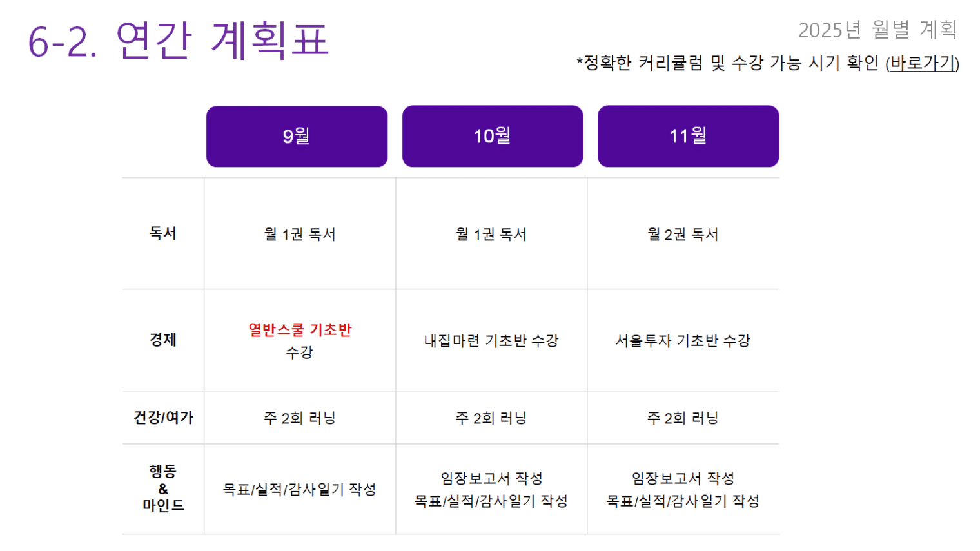
Task: Select the 9월 month header
Action: point(297,136)
